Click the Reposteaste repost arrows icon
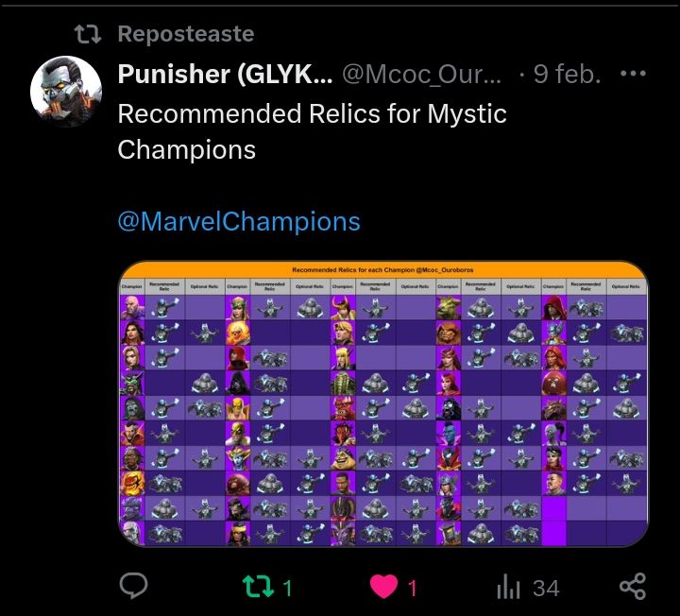This screenshot has height=616, width=680. 88,34
